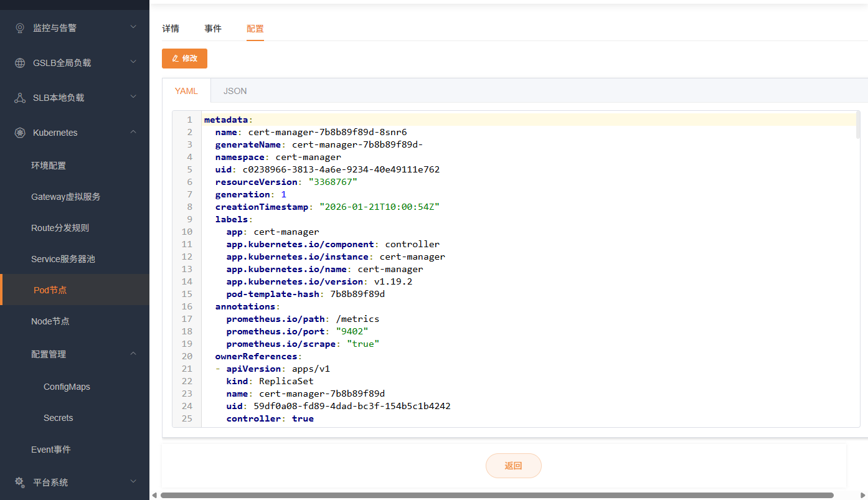Screen dimensions: 868x500
Task: Switch to the 事件 events tab
Action: tap(213, 29)
